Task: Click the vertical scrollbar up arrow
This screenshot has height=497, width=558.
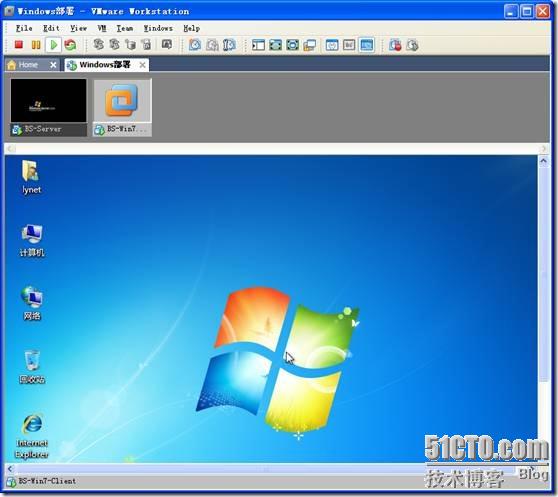Action: click(x=543, y=161)
